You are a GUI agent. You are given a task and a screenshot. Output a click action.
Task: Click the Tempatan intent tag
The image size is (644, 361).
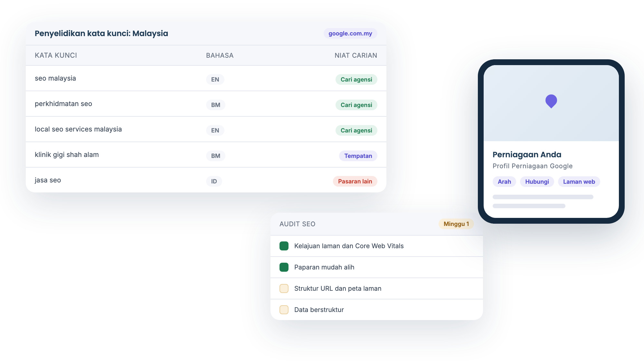(358, 156)
